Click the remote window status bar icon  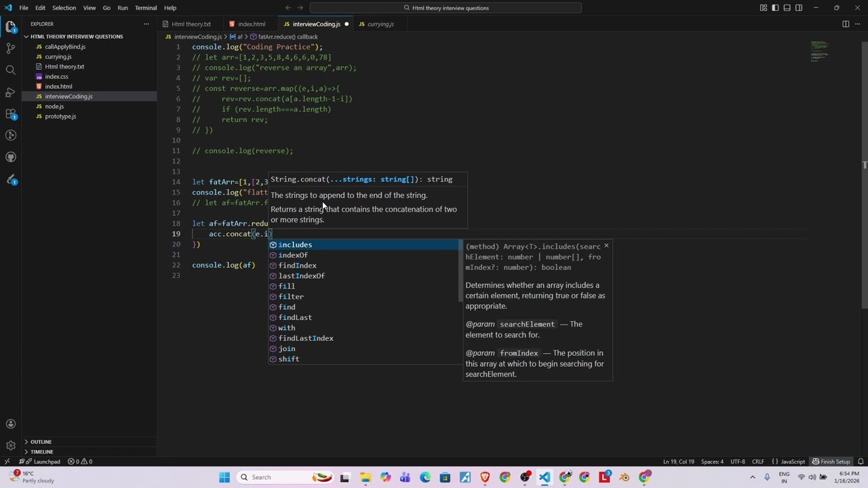tap(7, 462)
